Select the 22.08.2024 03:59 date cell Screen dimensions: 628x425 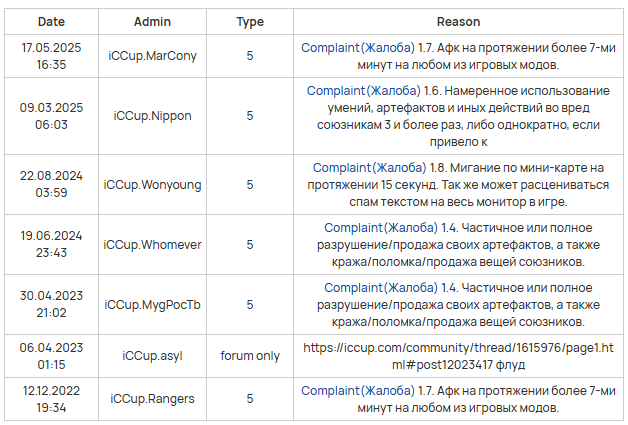click(51, 185)
